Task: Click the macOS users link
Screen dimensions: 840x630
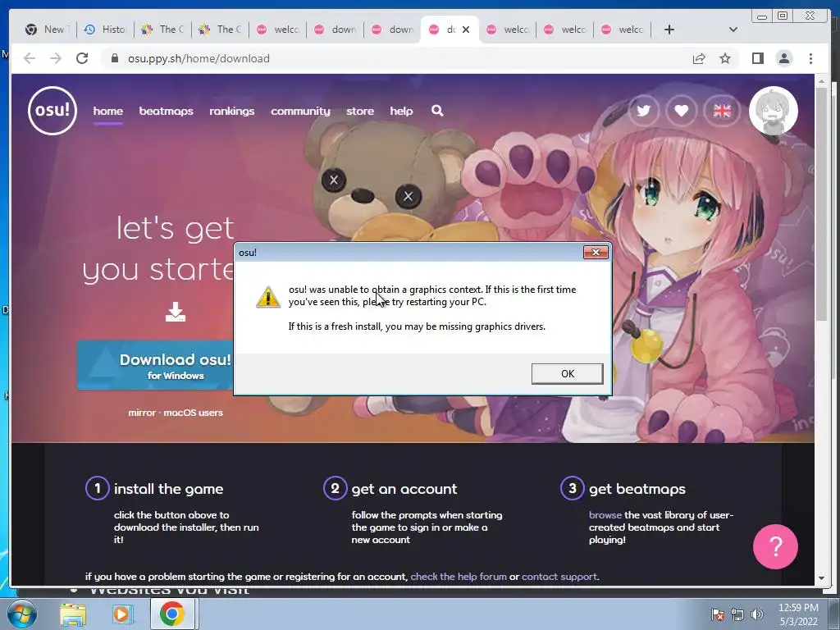Action: coord(193,413)
